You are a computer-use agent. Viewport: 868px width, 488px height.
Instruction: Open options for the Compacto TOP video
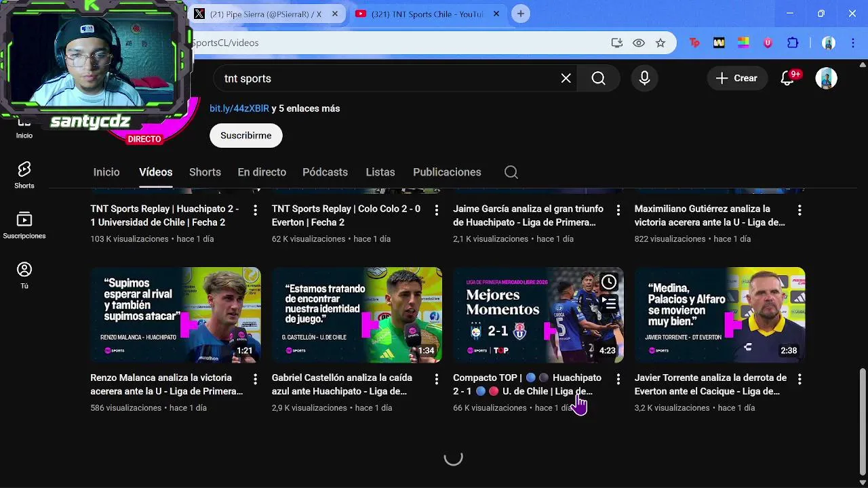point(618,380)
